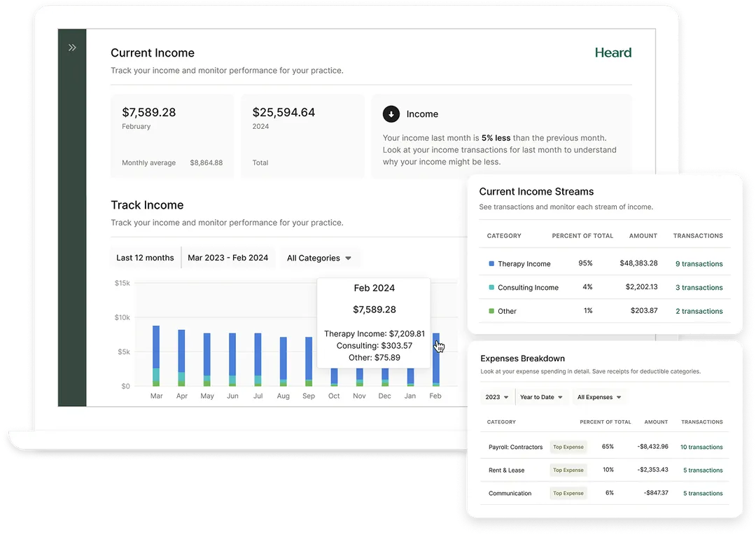View 2 transactions for Other income
Viewport: 756px width, 535px height.
click(699, 311)
